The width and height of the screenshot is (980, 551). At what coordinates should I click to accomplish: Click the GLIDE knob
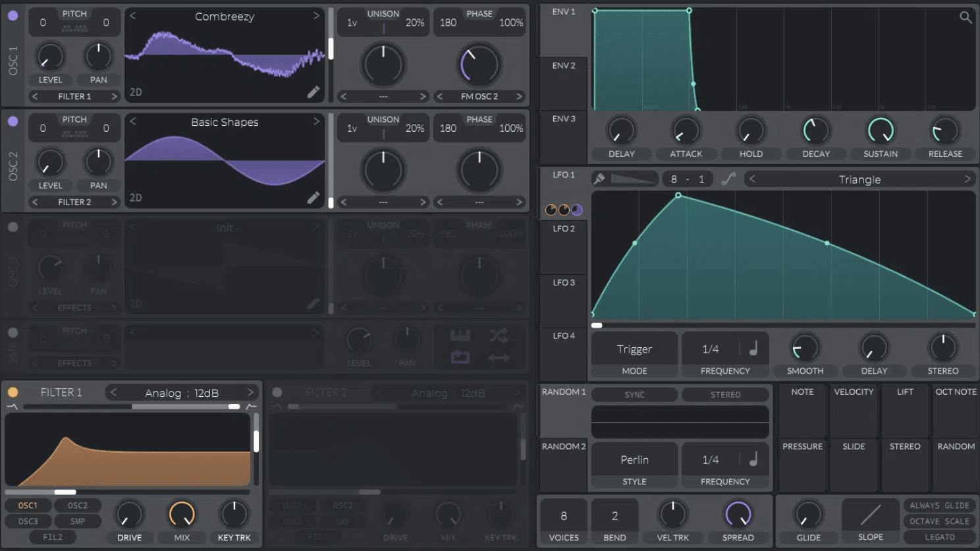808,515
